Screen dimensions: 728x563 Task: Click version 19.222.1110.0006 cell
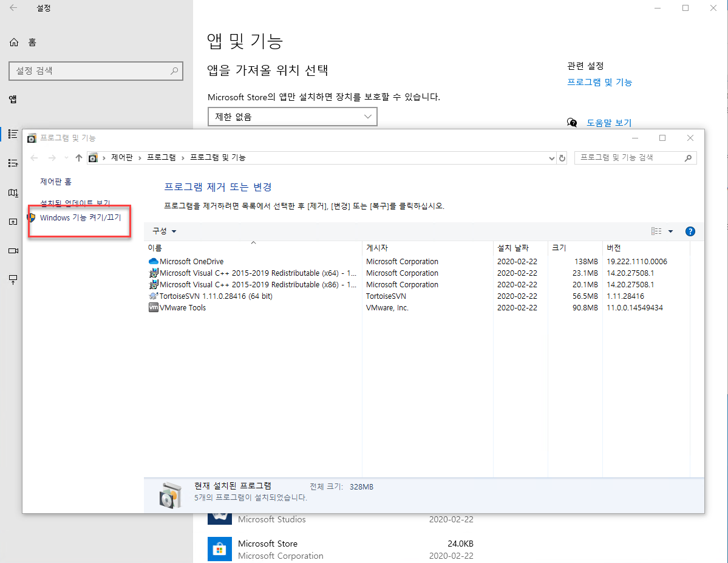point(637,262)
